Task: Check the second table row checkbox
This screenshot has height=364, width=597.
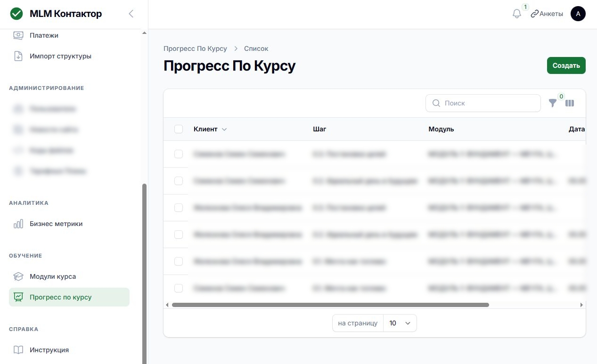Action: 179,181
